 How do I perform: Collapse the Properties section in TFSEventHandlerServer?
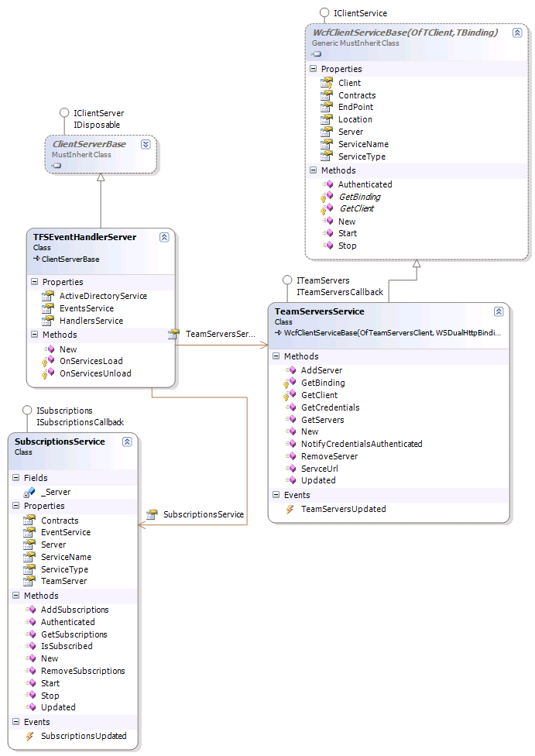pos(34,282)
